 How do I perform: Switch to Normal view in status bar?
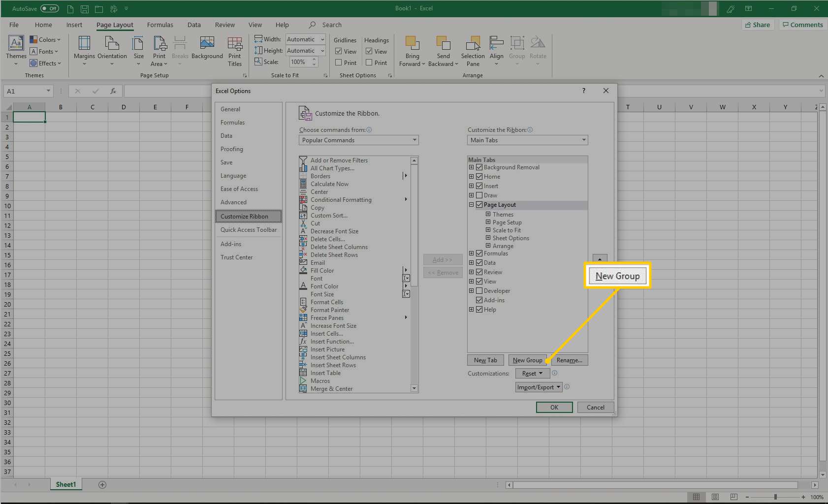coord(696,497)
